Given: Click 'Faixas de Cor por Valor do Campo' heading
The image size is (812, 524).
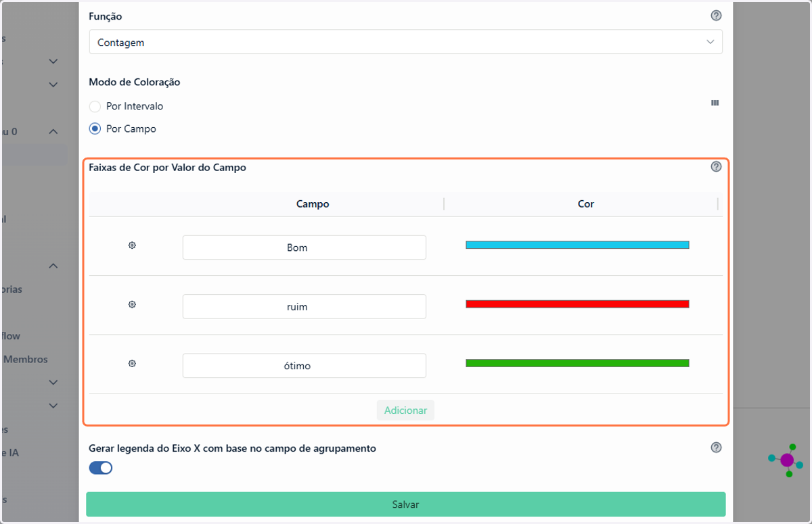Looking at the screenshot, I should click(x=168, y=167).
